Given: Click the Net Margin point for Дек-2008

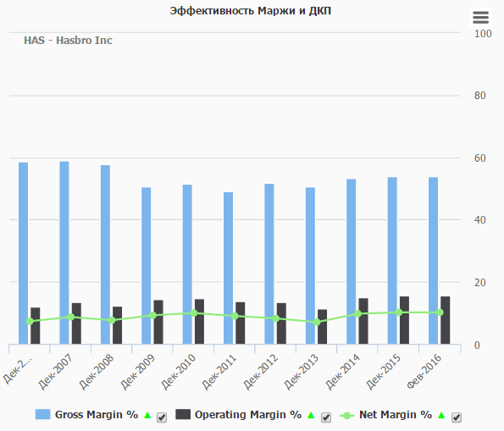Looking at the screenshot, I should (112, 320).
